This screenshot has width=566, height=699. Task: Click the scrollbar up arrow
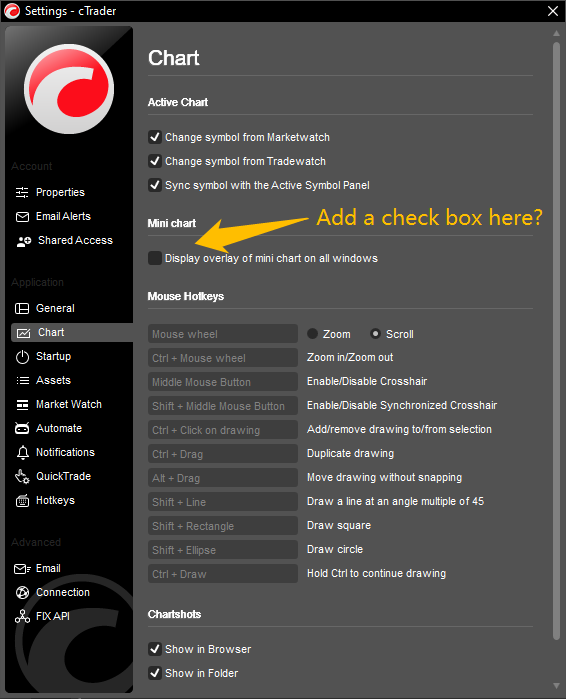[x=556, y=33]
